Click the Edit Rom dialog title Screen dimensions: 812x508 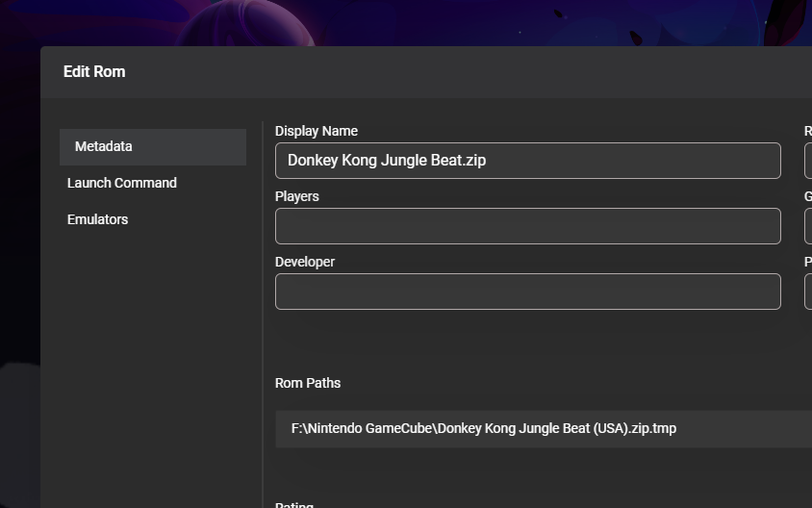click(94, 71)
